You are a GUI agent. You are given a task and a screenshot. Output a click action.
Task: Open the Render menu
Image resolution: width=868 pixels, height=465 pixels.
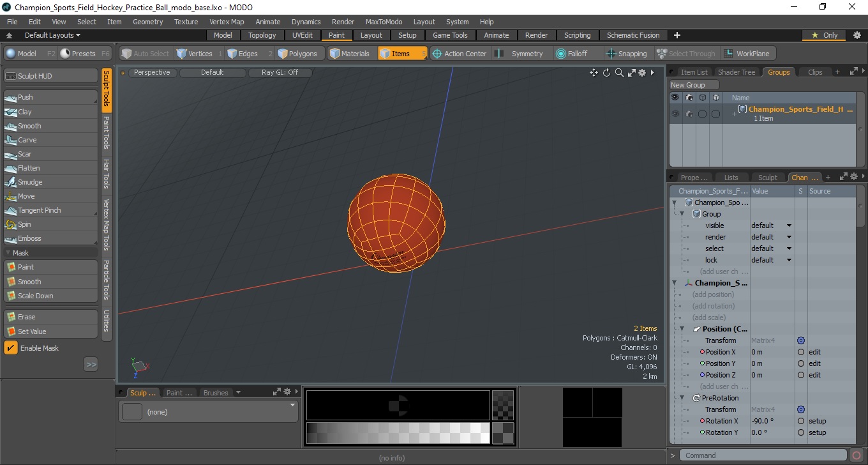[343, 22]
